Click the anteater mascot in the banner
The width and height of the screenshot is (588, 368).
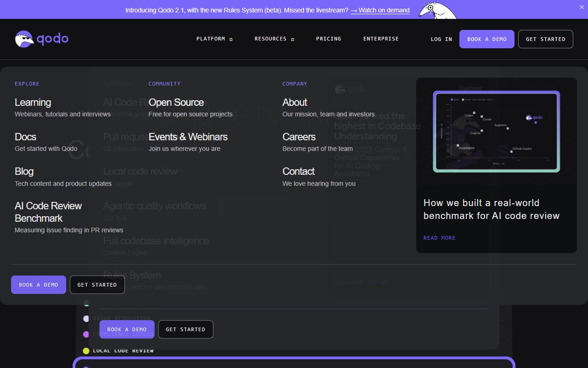point(436,11)
